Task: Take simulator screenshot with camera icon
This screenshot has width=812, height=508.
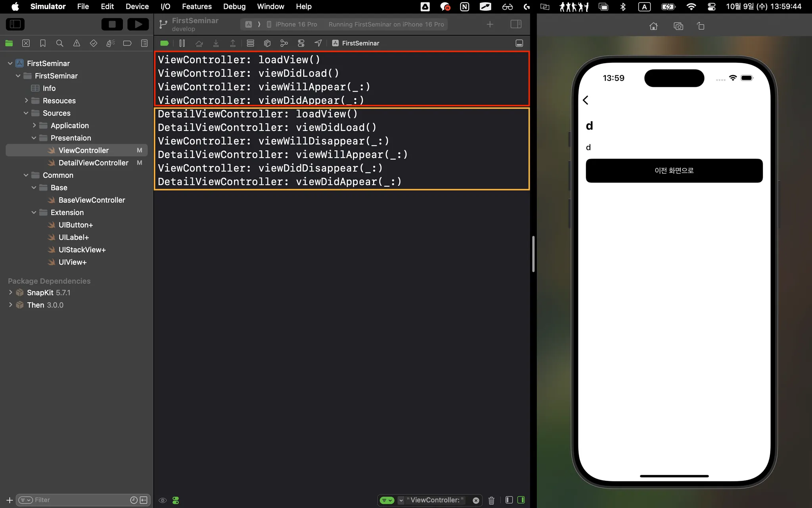Action: click(x=678, y=26)
